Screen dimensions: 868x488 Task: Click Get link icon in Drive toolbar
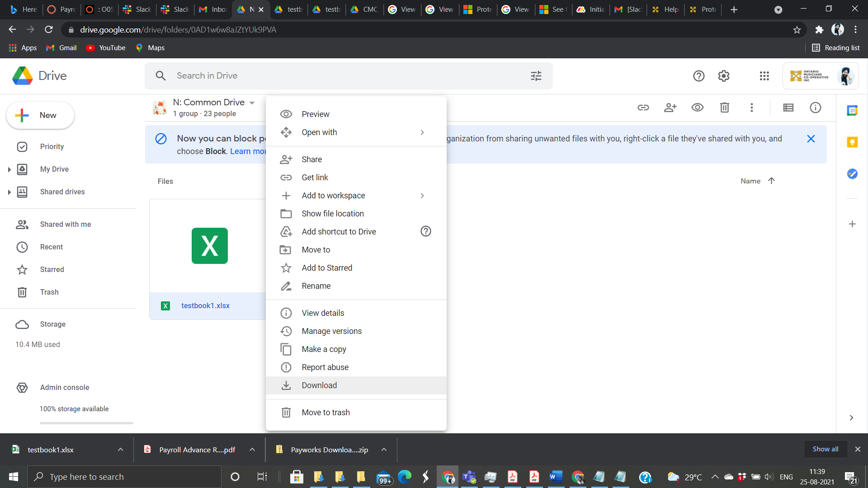[x=643, y=108]
